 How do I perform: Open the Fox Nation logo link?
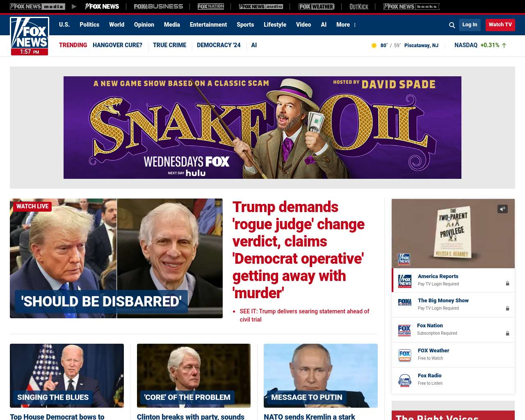tap(211, 7)
